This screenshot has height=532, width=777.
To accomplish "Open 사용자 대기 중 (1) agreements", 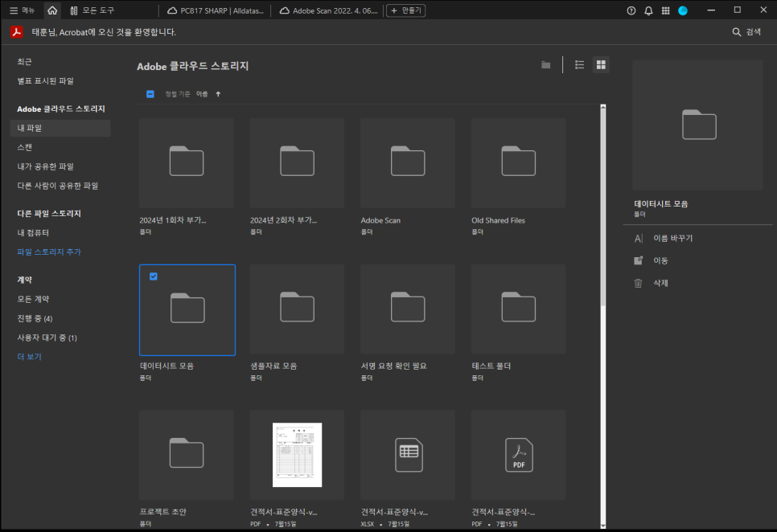I will [47, 338].
